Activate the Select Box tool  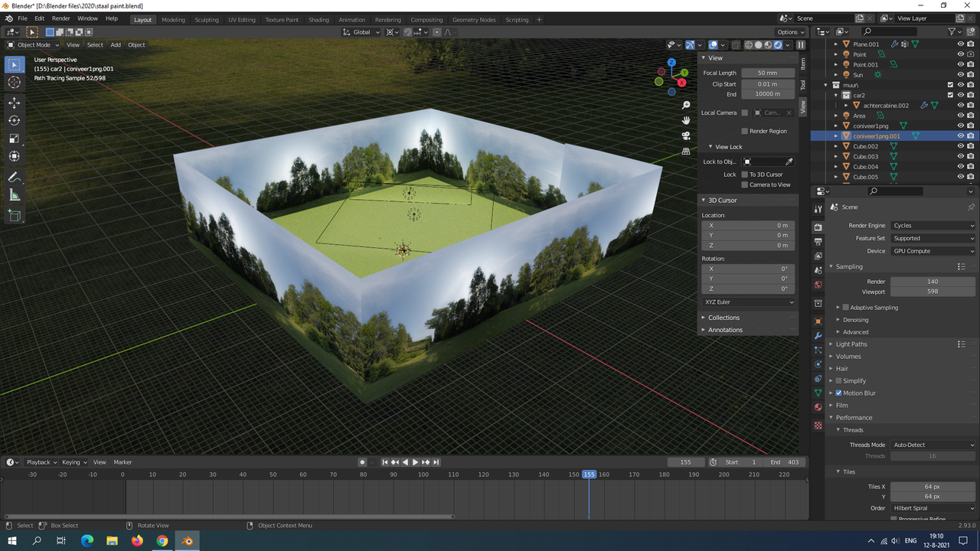tap(15, 65)
